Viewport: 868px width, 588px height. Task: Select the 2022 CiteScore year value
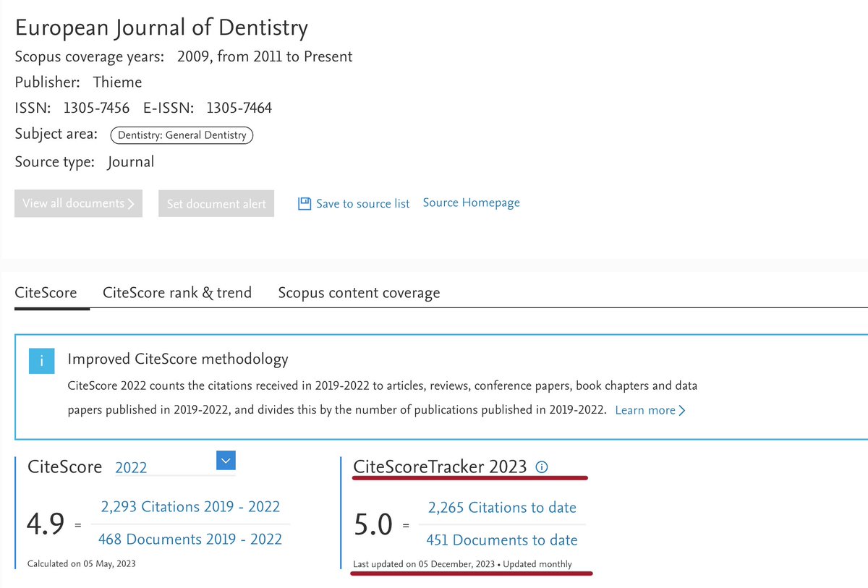pos(131,467)
